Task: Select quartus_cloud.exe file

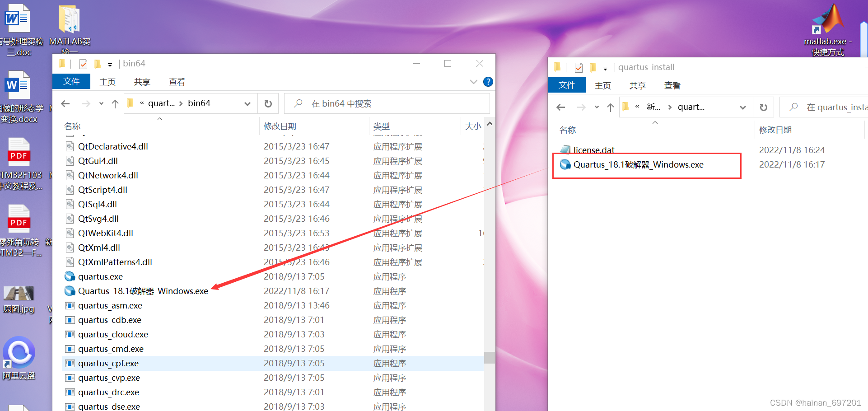Action: click(x=113, y=334)
